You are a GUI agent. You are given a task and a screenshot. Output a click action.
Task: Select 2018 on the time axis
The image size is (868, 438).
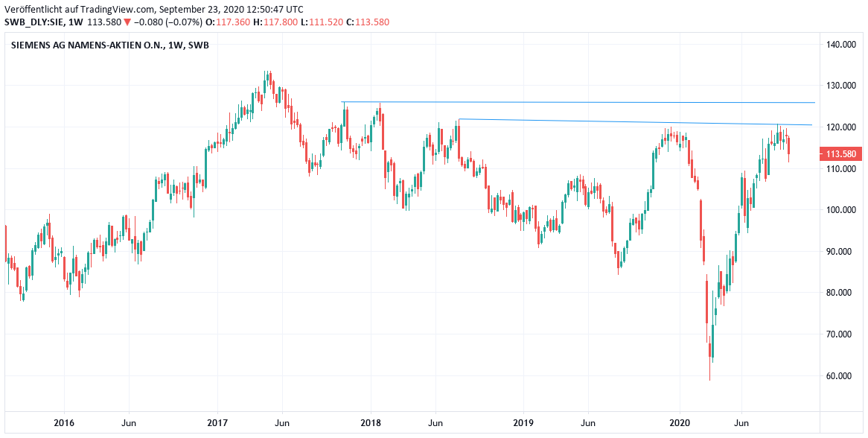(x=371, y=423)
